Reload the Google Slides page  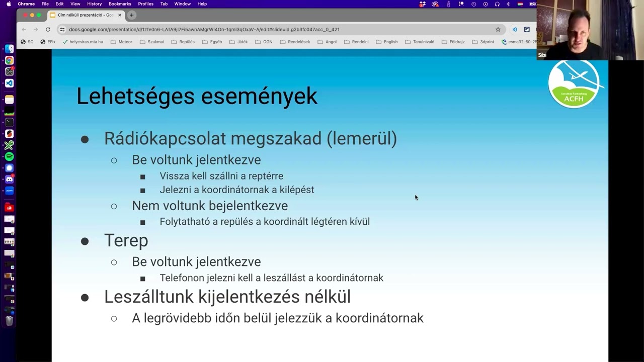(48, 29)
